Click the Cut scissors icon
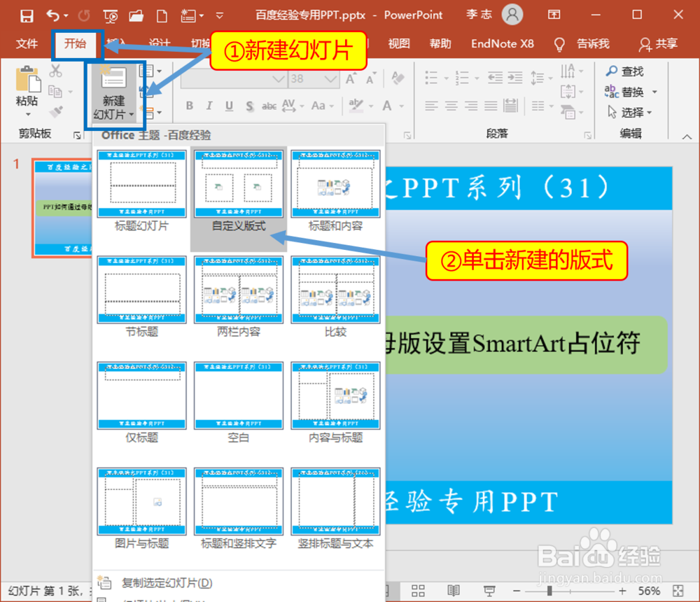The height and width of the screenshot is (602, 700). [x=56, y=71]
